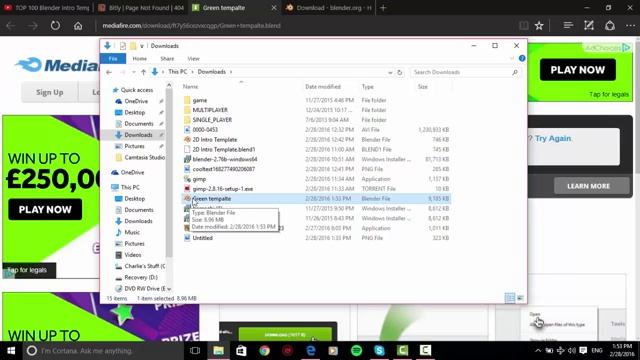Click the Explorer back arrow

(x=109, y=72)
